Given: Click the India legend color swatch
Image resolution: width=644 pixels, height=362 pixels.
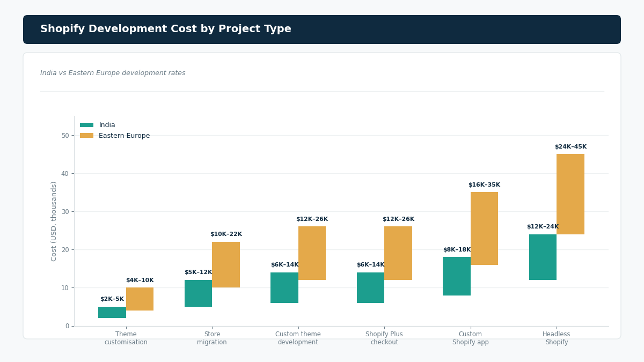Looking at the screenshot, I should pyautogui.click(x=86, y=125).
